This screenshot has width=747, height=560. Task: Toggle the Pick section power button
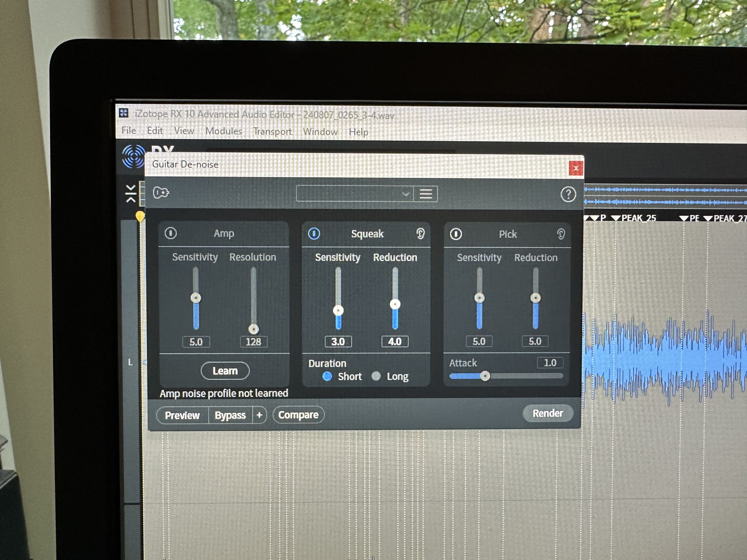click(x=456, y=234)
